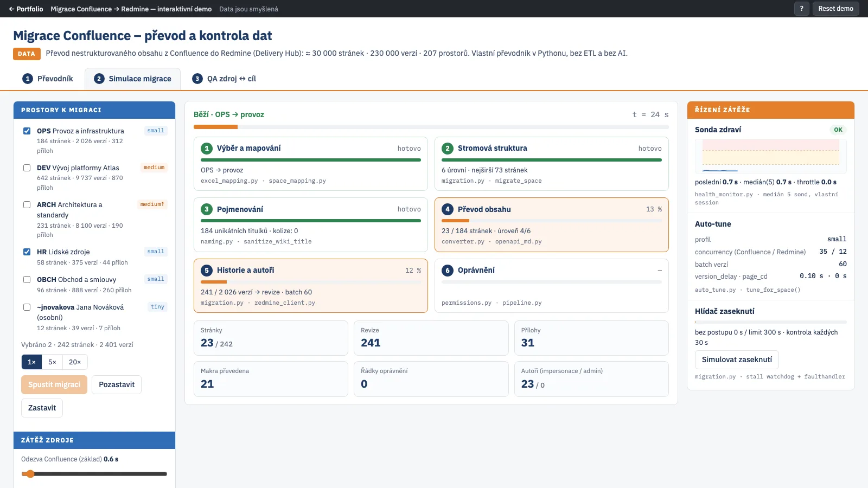
Task: Click the 'tiny' tag on ~jnovakova row
Action: [x=157, y=307]
